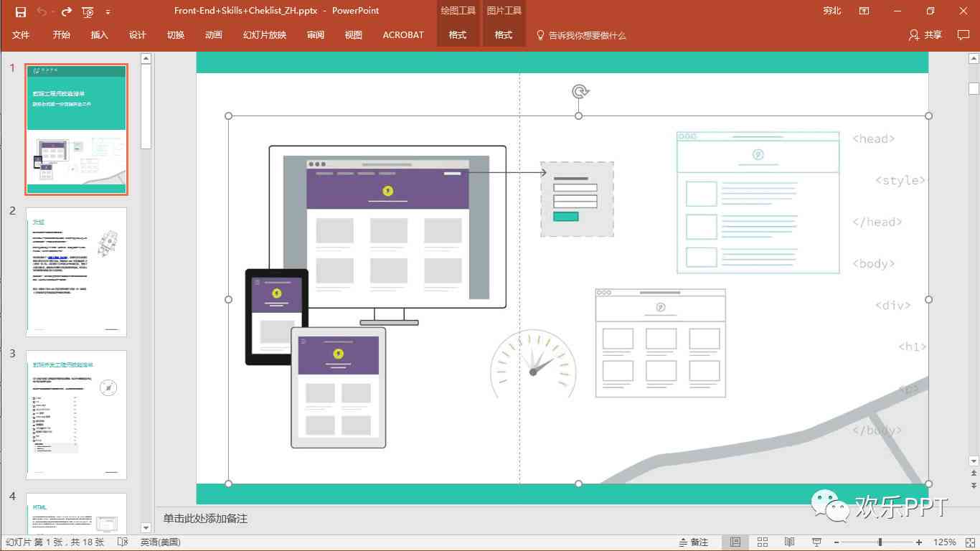The width and height of the screenshot is (980, 551).
Task: Click the Redo arrow icon
Action: coord(67,11)
